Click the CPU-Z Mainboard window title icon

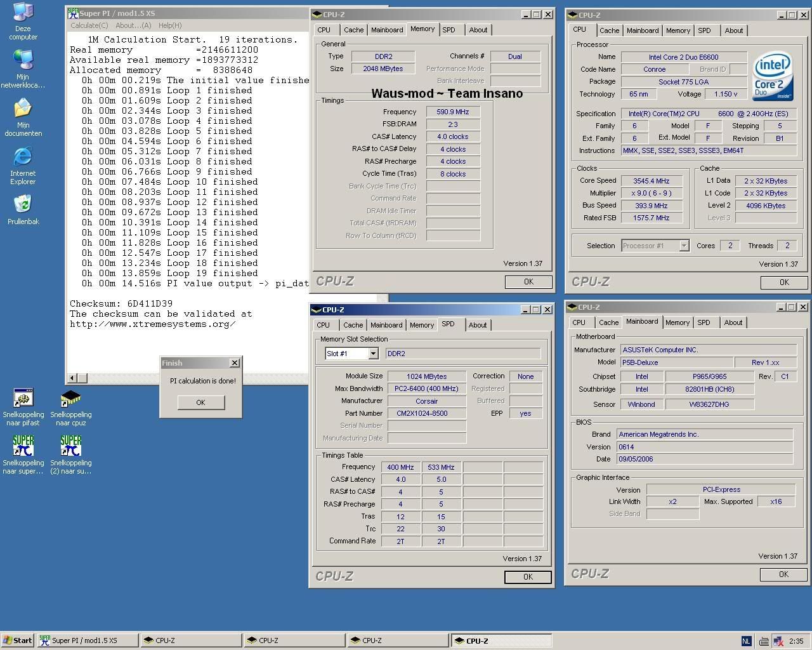(x=572, y=307)
